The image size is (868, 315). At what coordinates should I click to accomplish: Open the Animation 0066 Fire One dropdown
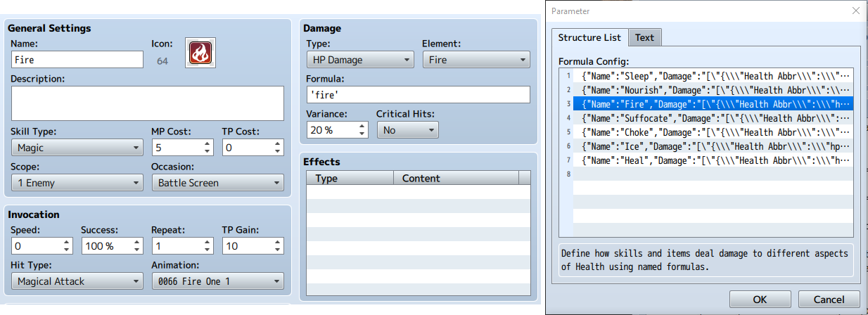pos(218,281)
